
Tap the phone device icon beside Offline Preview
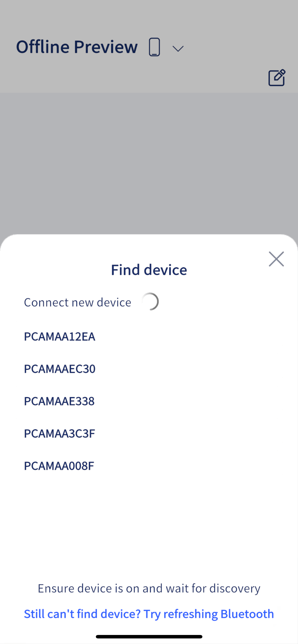[154, 47]
